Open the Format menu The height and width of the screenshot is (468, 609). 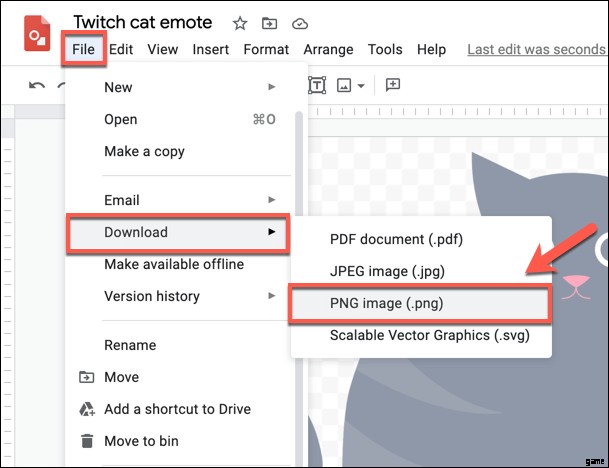click(266, 49)
